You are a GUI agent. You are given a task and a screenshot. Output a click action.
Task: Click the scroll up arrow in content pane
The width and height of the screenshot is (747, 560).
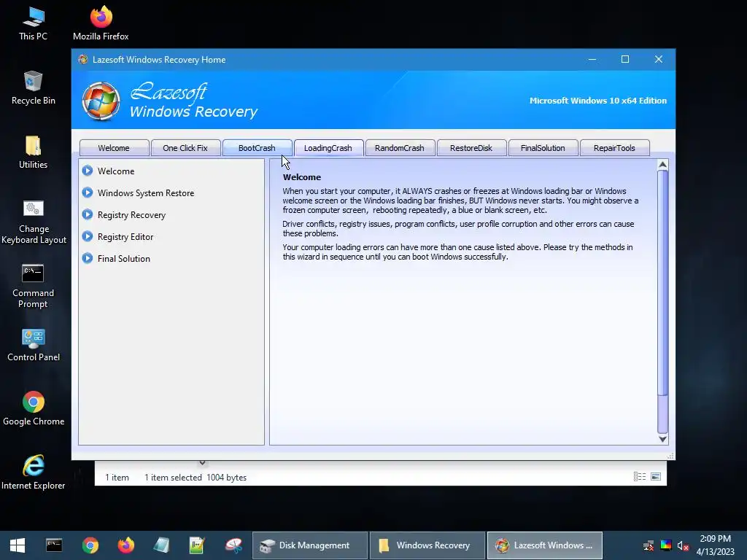[x=662, y=165]
